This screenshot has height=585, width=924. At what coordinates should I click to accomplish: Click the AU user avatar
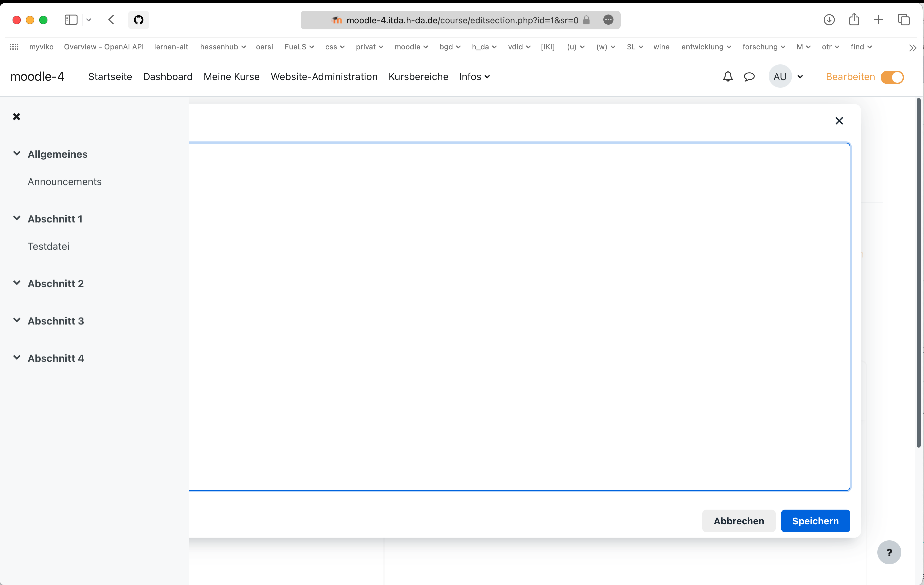780,76
